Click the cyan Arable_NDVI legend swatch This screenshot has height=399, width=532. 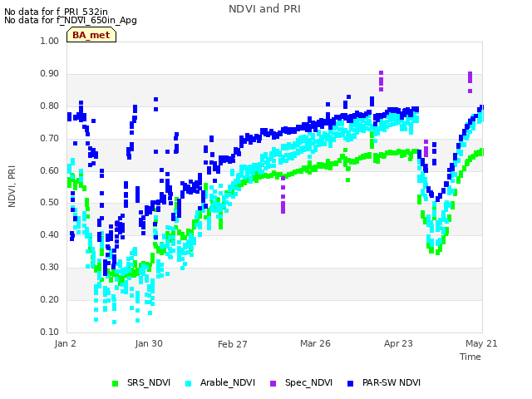(189, 383)
